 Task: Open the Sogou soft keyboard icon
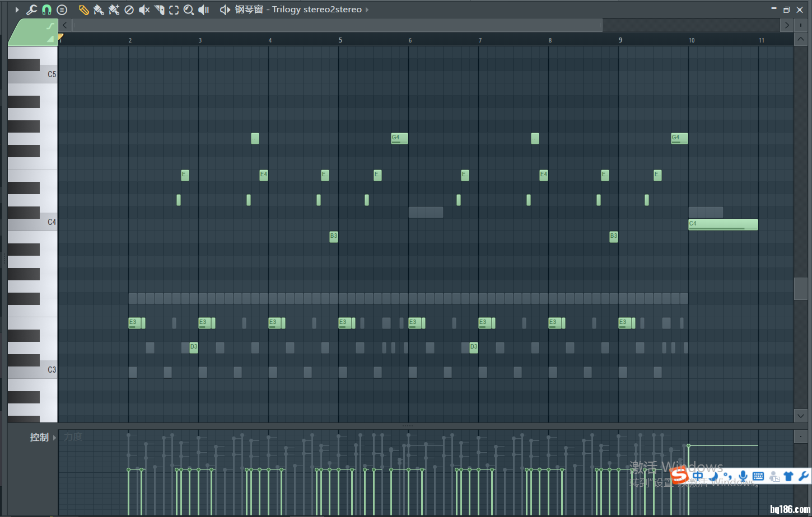[758, 476]
